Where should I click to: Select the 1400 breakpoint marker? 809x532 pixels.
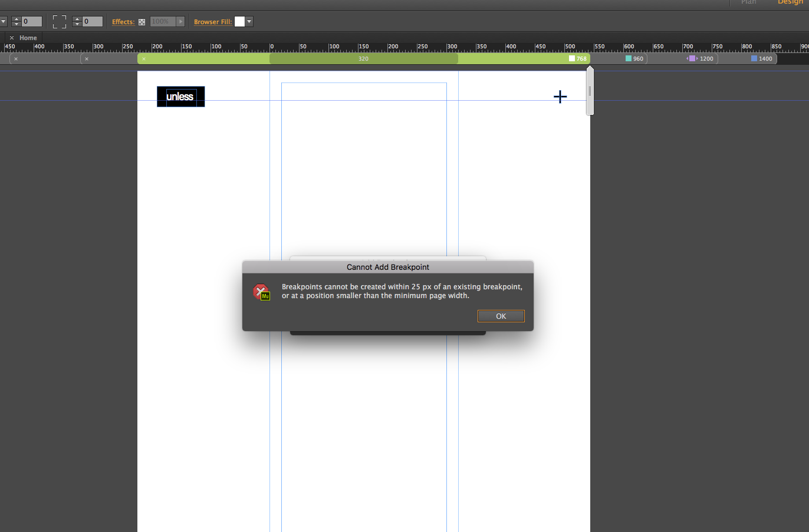click(762, 59)
